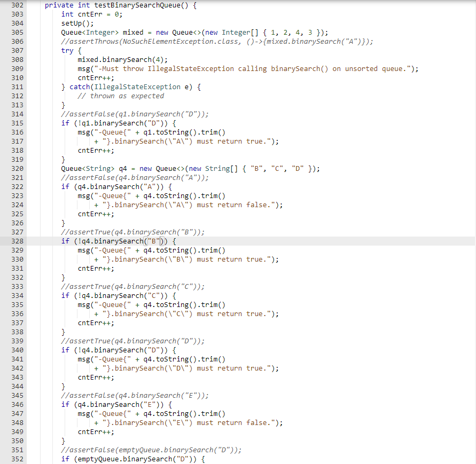The image size is (476, 464).
Task: Toggle a breakpoint on line 308
Action: pos(17,59)
